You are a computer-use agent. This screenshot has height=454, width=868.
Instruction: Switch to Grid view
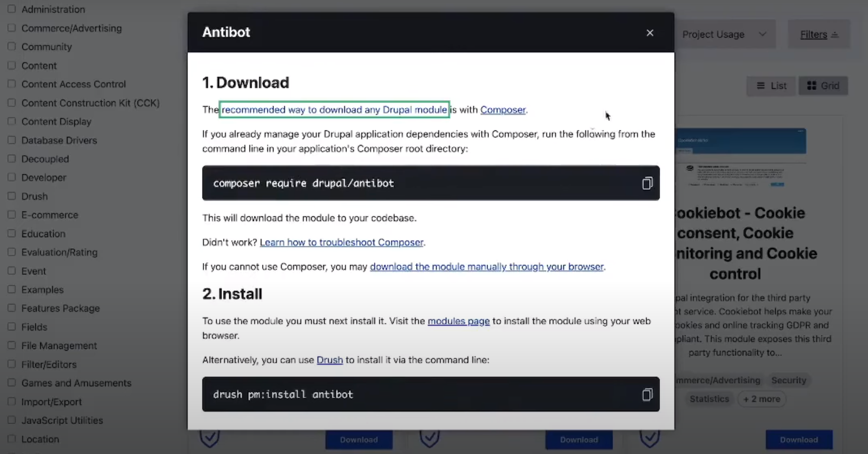823,85
